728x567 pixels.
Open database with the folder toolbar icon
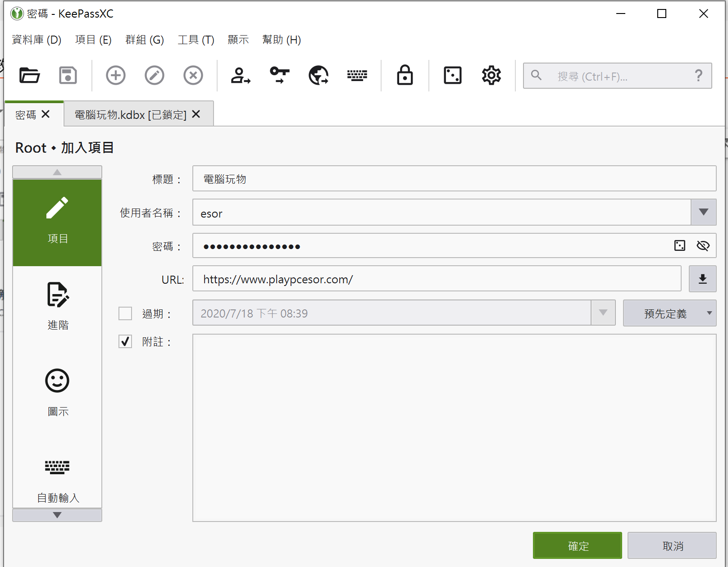click(x=30, y=75)
